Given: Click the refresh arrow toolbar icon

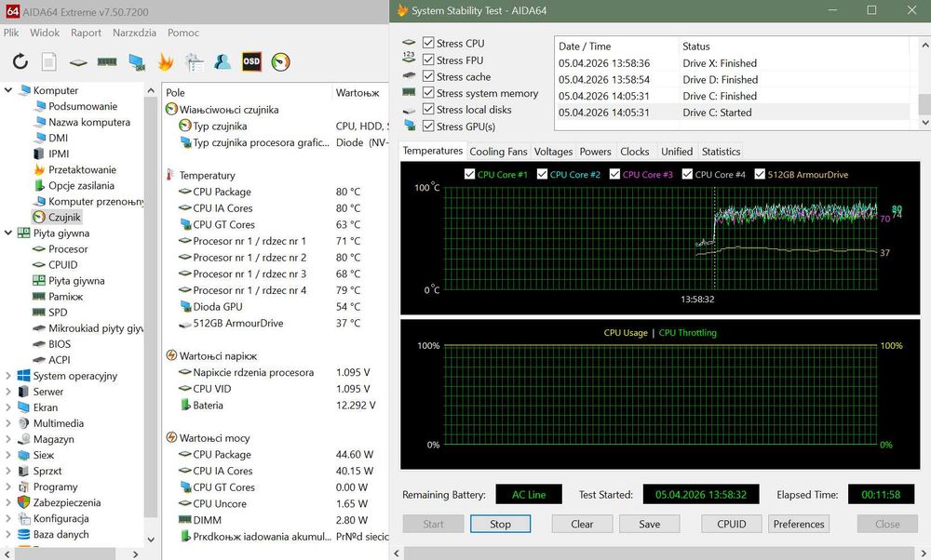Looking at the screenshot, I should click(20, 61).
